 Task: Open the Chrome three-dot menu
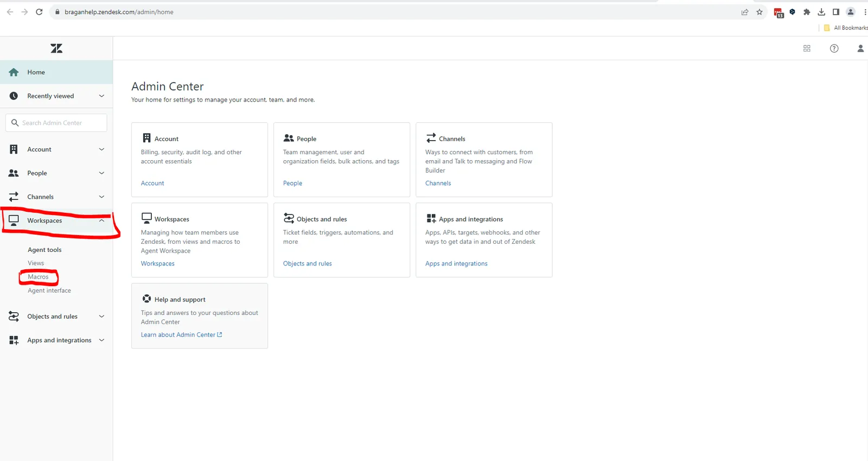coord(865,12)
